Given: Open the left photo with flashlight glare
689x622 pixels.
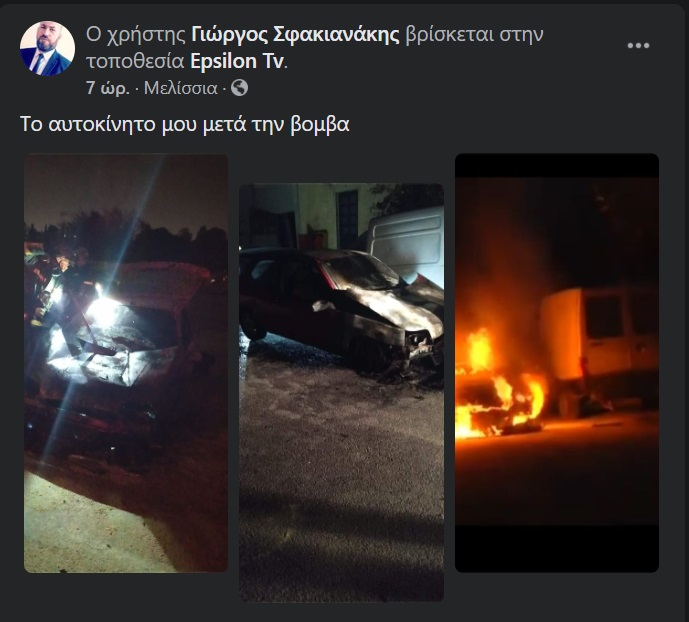Looking at the screenshot, I should [126, 363].
